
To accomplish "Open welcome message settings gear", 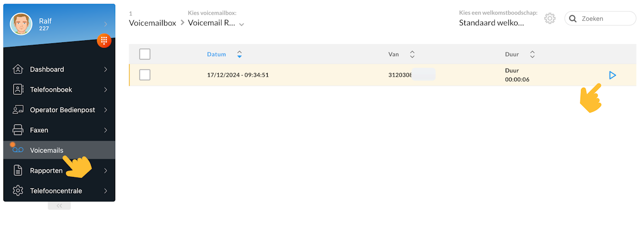I will coord(550,19).
